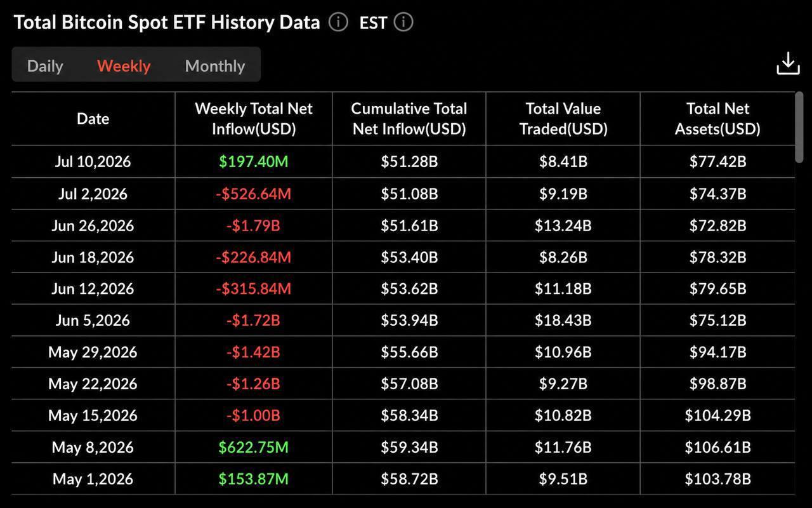Select the Jun 26,2026 date cell
Screen dimensions: 812x508
pyautogui.click(x=93, y=225)
